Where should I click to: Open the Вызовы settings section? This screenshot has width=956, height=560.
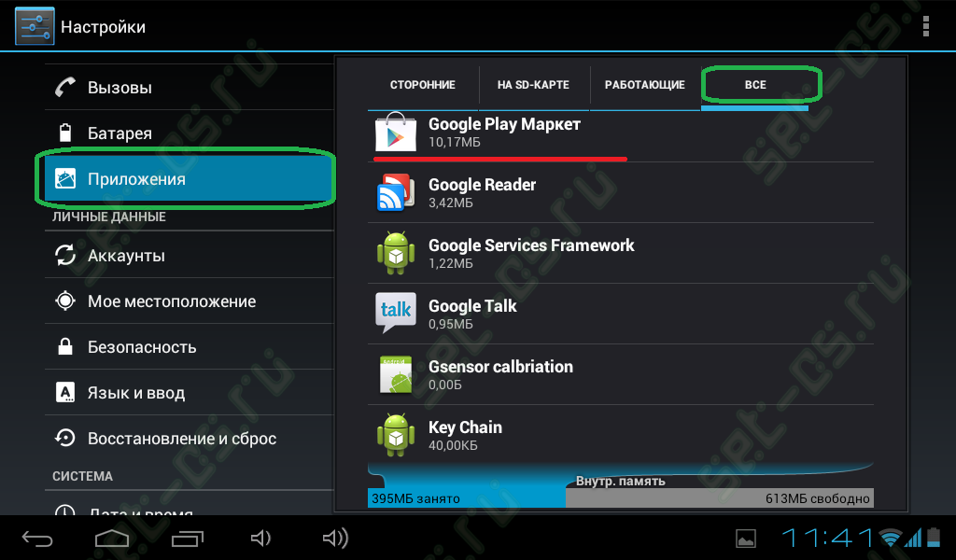coord(189,87)
